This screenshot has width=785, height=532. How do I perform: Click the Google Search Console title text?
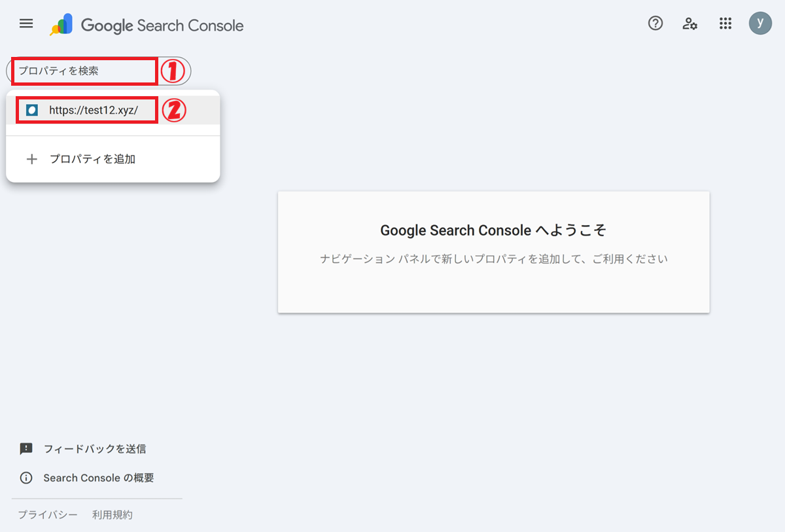(x=162, y=26)
